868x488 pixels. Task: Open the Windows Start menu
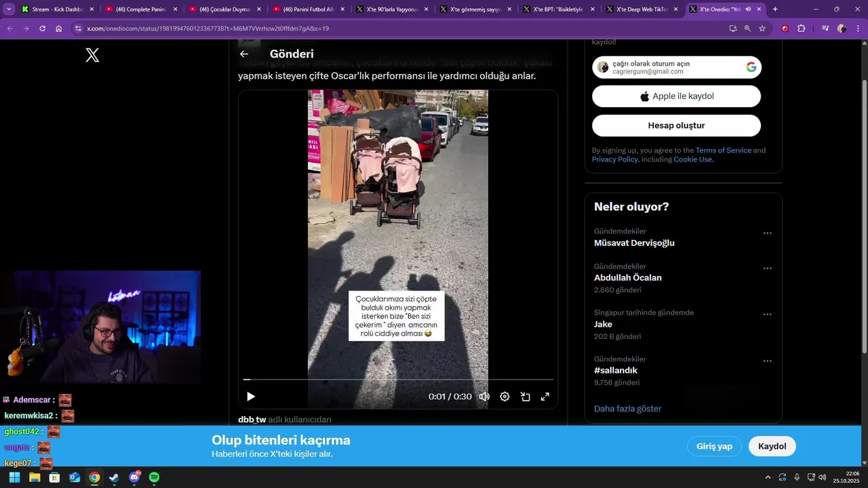click(x=14, y=477)
